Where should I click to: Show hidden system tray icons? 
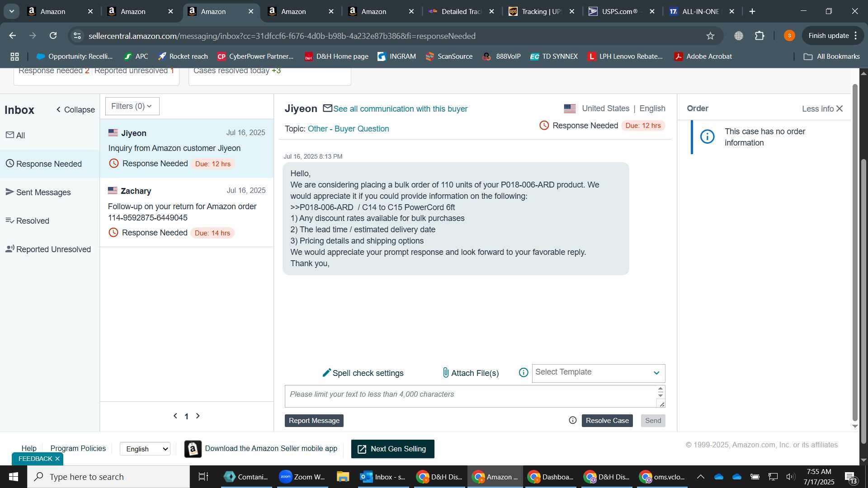[700, 477]
